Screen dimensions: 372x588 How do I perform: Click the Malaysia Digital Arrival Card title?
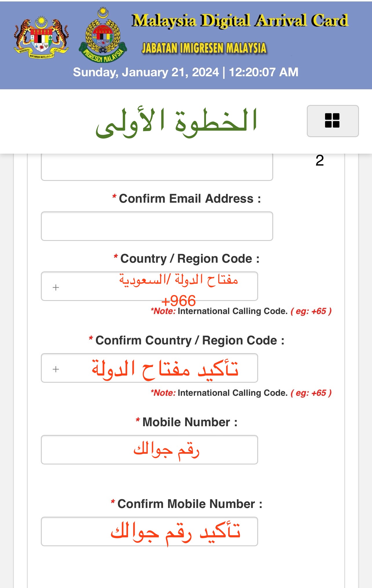click(x=240, y=21)
